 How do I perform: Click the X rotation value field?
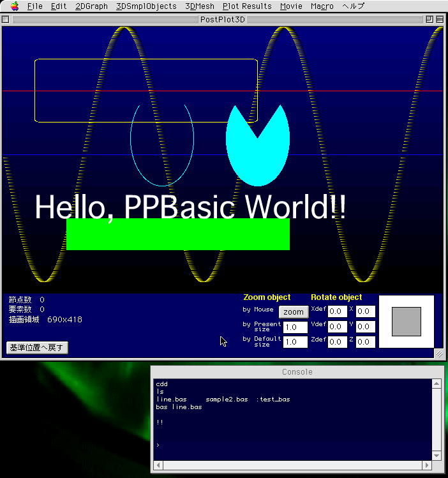(x=366, y=311)
